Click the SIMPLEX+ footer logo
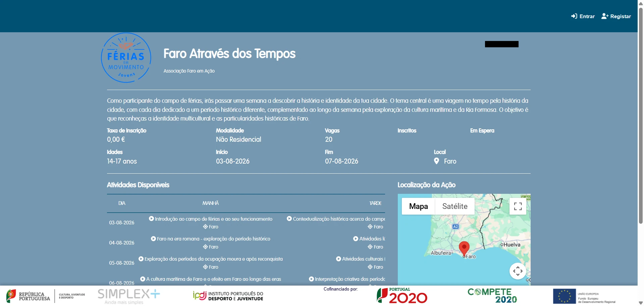The image size is (644, 306). tap(129, 296)
